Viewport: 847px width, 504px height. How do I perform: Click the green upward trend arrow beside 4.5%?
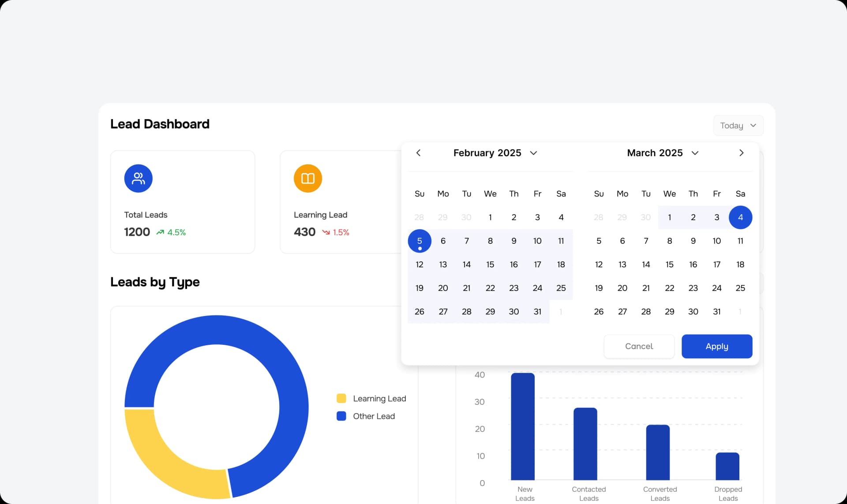(x=160, y=232)
